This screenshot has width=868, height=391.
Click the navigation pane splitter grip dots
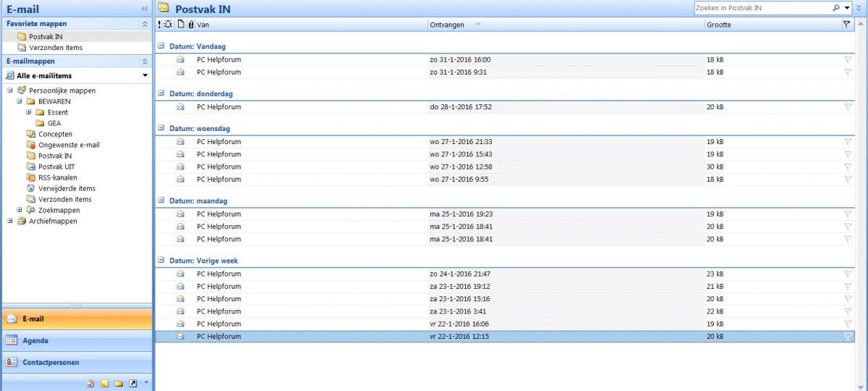click(77, 305)
